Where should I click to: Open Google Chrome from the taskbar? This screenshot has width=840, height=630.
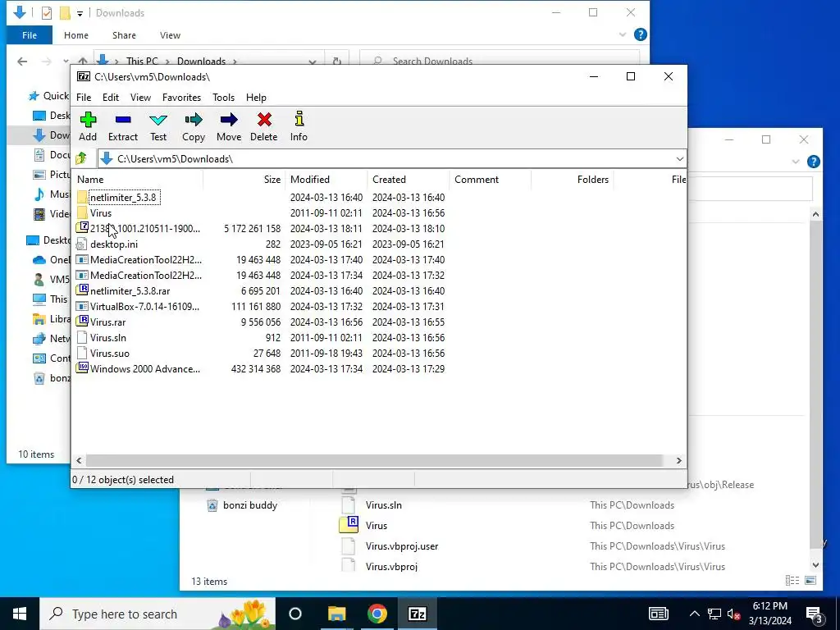377,614
